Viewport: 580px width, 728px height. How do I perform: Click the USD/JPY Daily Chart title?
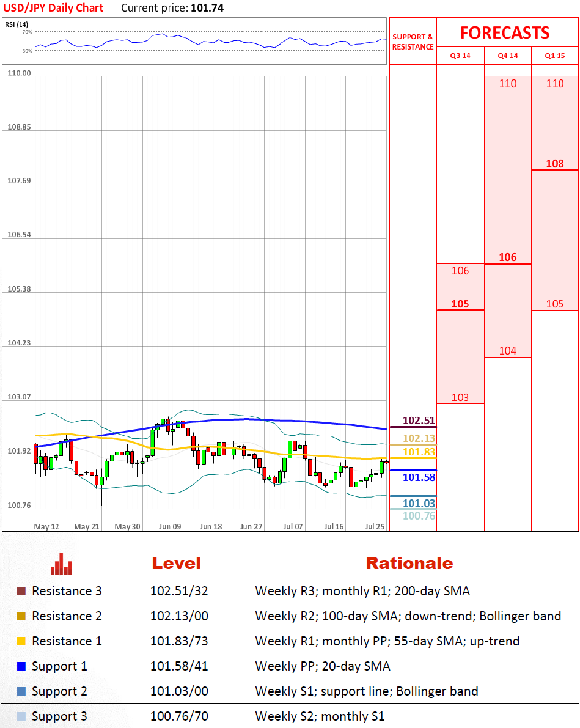point(54,8)
